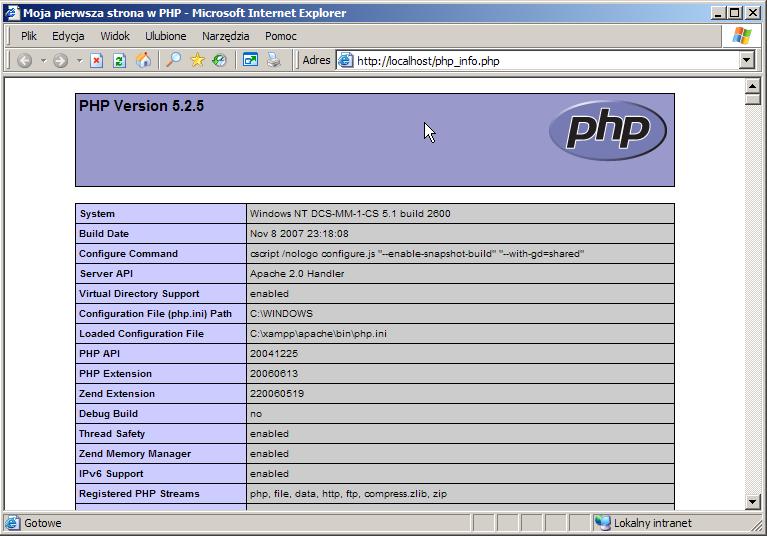Screen dimensions: 767x536
Task: Click the Lokalny intranet zone icon
Action: [603, 523]
